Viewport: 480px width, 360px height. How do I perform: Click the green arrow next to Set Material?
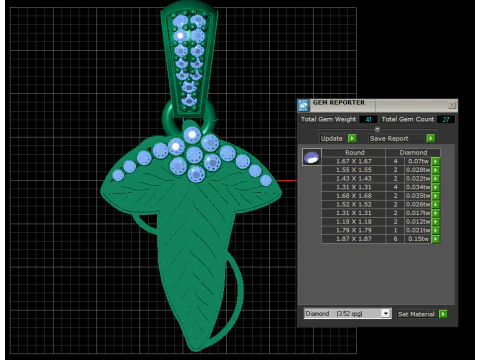[443, 314]
